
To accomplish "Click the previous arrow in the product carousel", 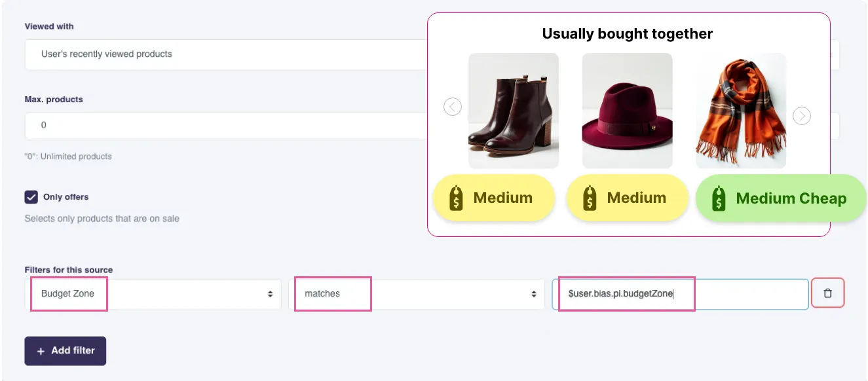I will (453, 106).
